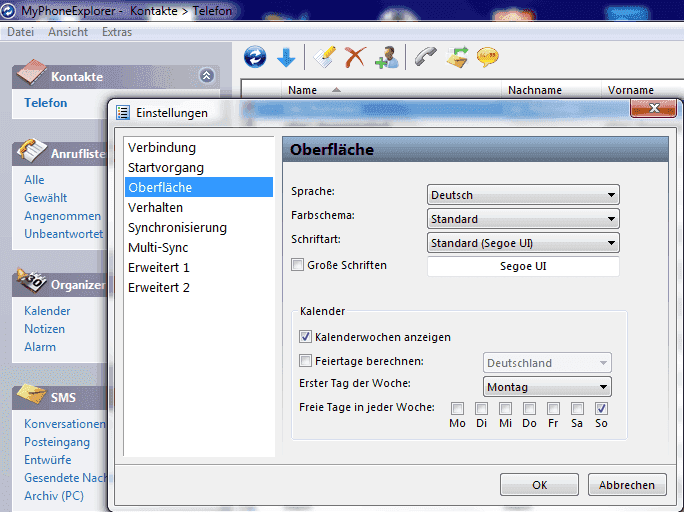Select Startvorgang settings category
684x512 pixels.
[x=199, y=167]
